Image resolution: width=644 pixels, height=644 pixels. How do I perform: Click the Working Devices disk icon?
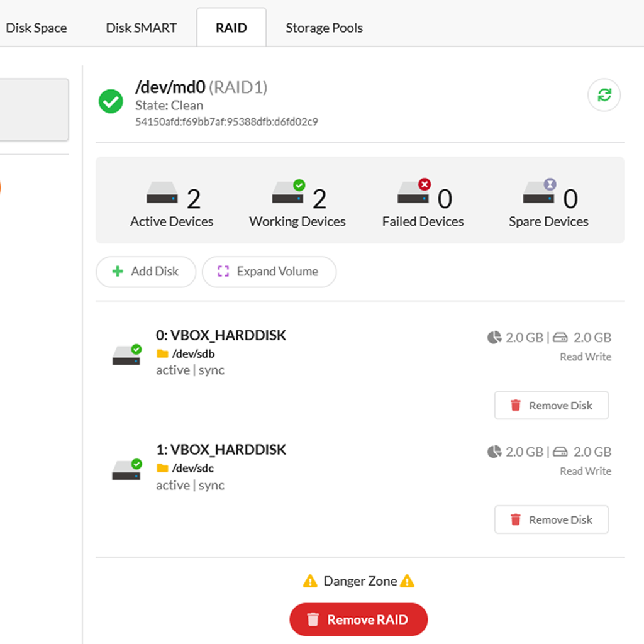(x=288, y=192)
